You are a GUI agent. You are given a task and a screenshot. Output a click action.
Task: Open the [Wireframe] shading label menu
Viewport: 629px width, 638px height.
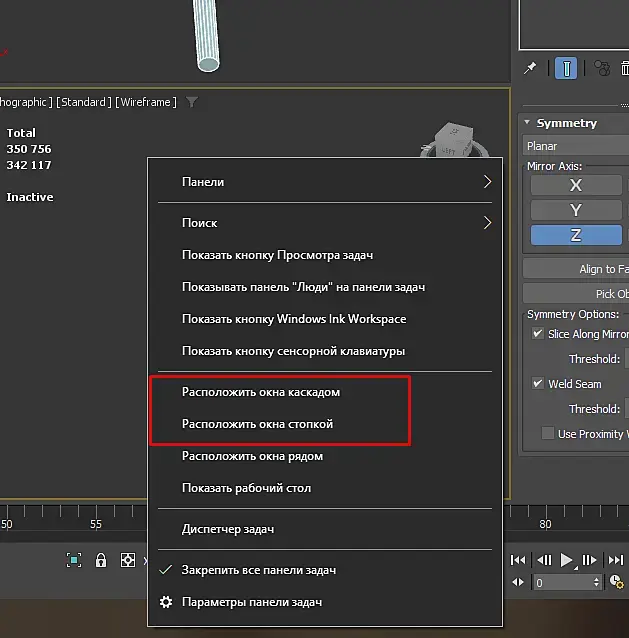(x=146, y=102)
